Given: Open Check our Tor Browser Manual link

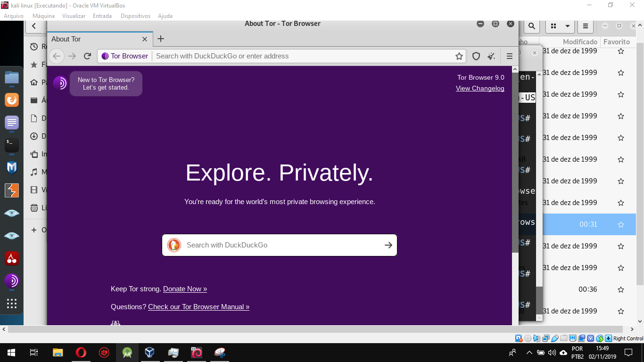Looking at the screenshot, I should pos(198,307).
